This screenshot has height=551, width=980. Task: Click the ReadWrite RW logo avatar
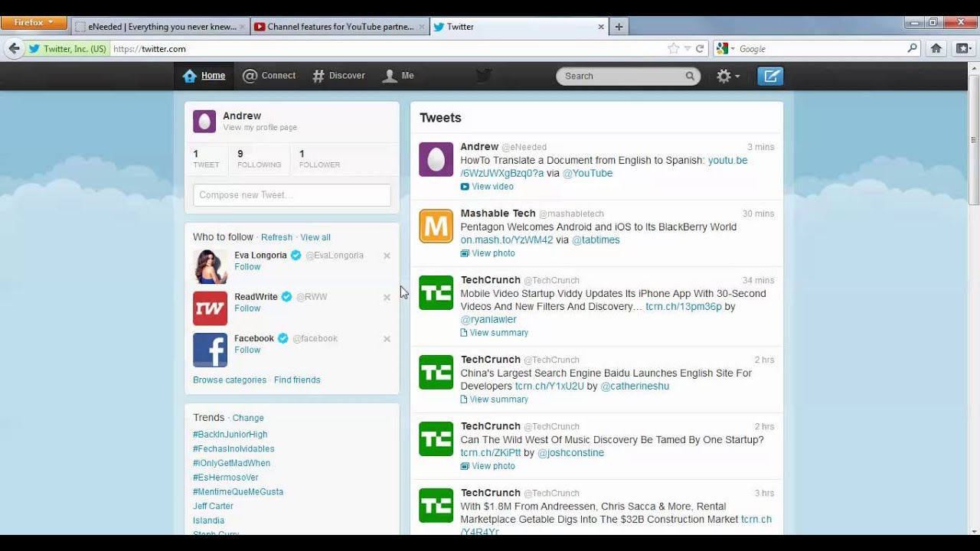pos(210,308)
